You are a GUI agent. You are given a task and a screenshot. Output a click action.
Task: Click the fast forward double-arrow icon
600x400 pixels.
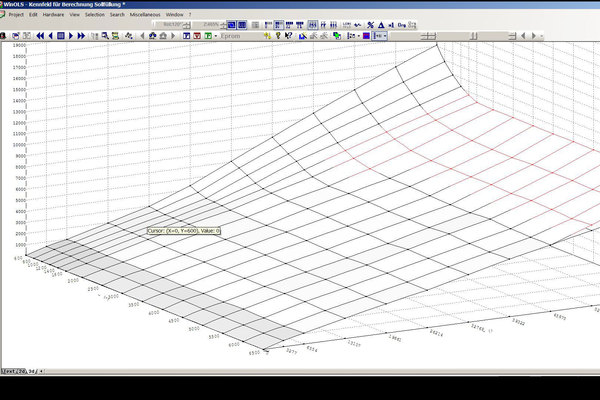81,35
